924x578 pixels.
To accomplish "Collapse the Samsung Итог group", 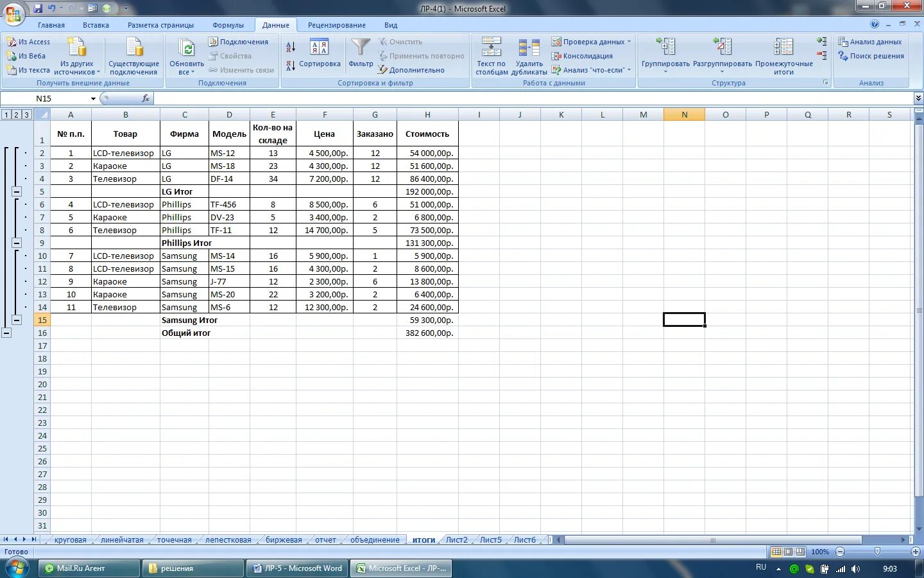I will coord(17,320).
